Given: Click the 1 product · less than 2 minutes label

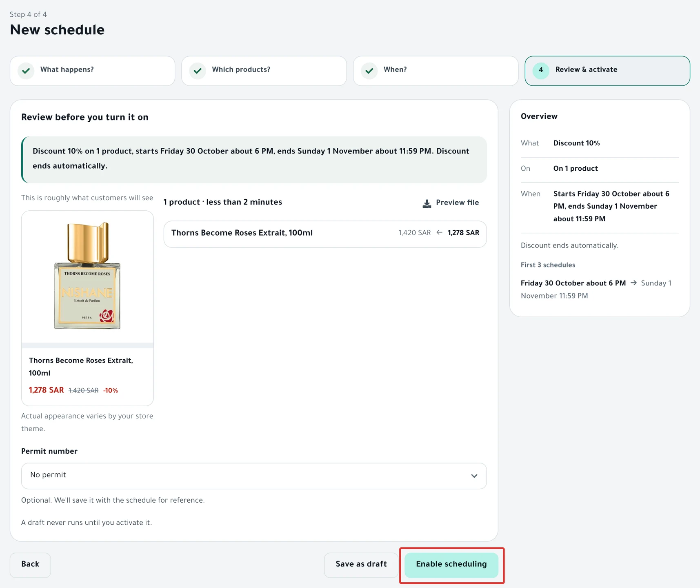Looking at the screenshot, I should (x=222, y=203).
